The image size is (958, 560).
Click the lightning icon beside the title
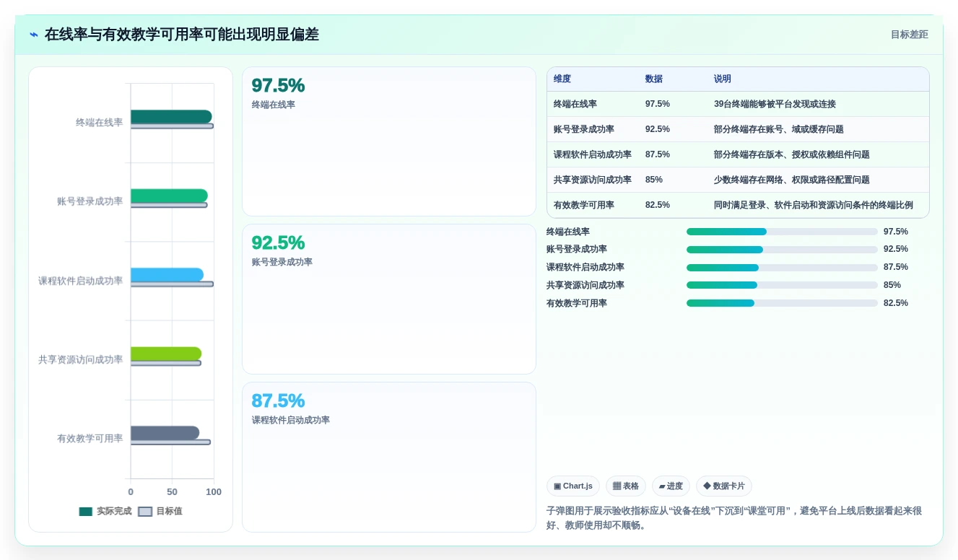click(34, 35)
